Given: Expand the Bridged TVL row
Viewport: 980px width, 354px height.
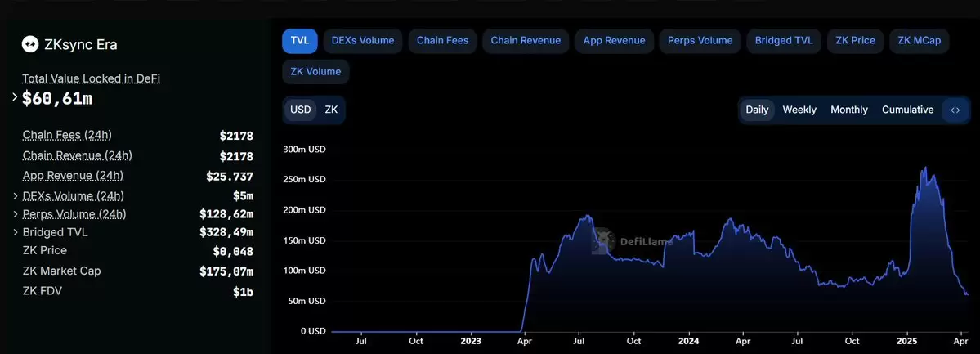Looking at the screenshot, I should pyautogui.click(x=15, y=232).
